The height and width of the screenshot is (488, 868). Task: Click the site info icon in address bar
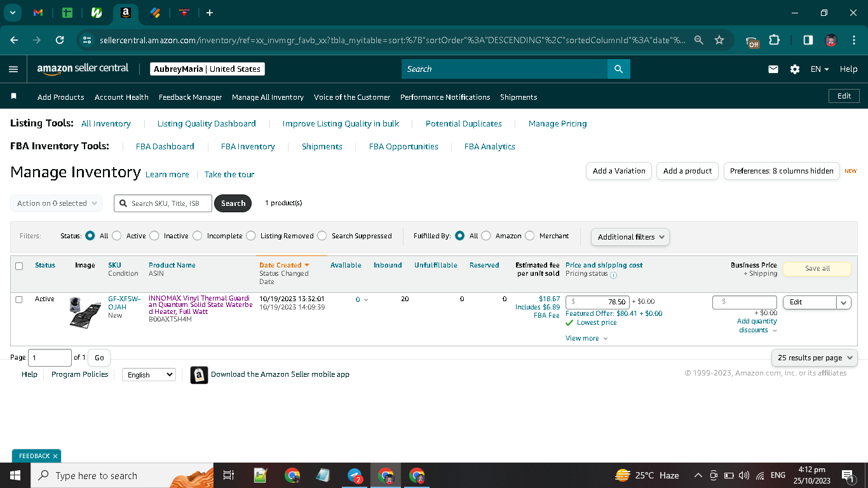(x=87, y=40)
